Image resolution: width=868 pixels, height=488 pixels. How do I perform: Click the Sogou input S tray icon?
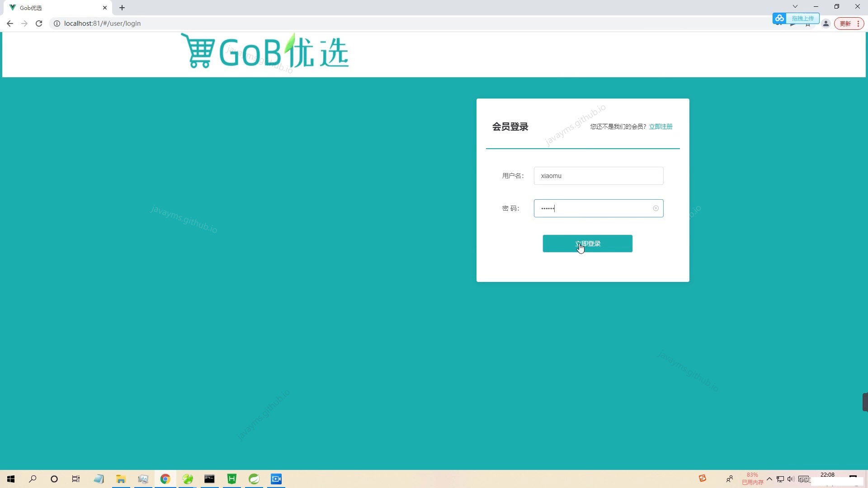point(703,478)
